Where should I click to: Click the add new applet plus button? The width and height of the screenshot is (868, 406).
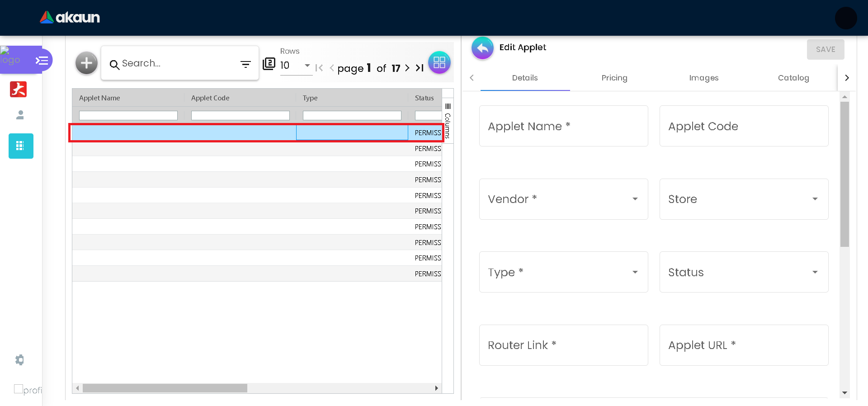[86, 63]
